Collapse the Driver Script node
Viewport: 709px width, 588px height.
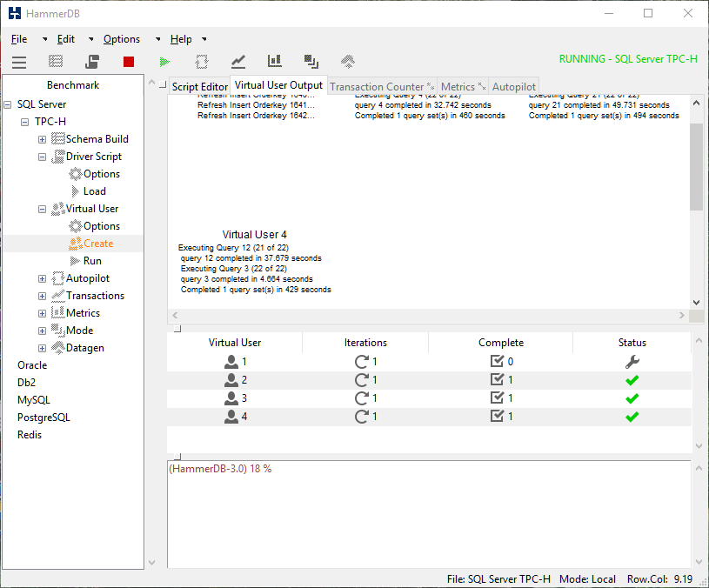(42, 157)
